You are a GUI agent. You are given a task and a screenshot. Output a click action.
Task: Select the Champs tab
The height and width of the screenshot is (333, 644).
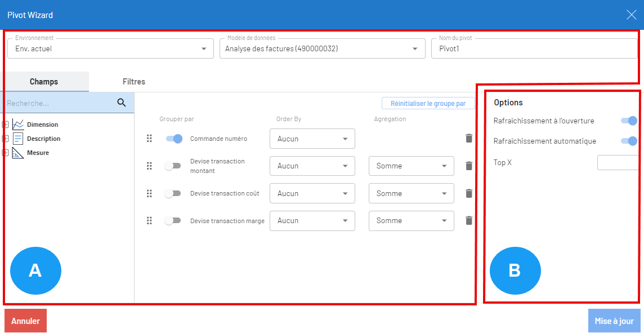pos(44,82)
